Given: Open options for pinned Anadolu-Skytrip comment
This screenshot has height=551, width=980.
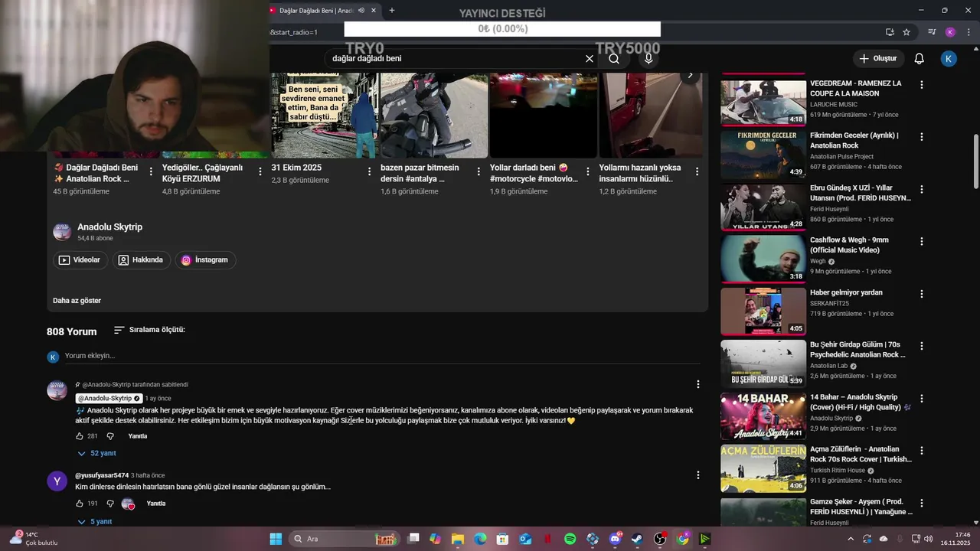Looking at the screenshot, I should [697, 384].
